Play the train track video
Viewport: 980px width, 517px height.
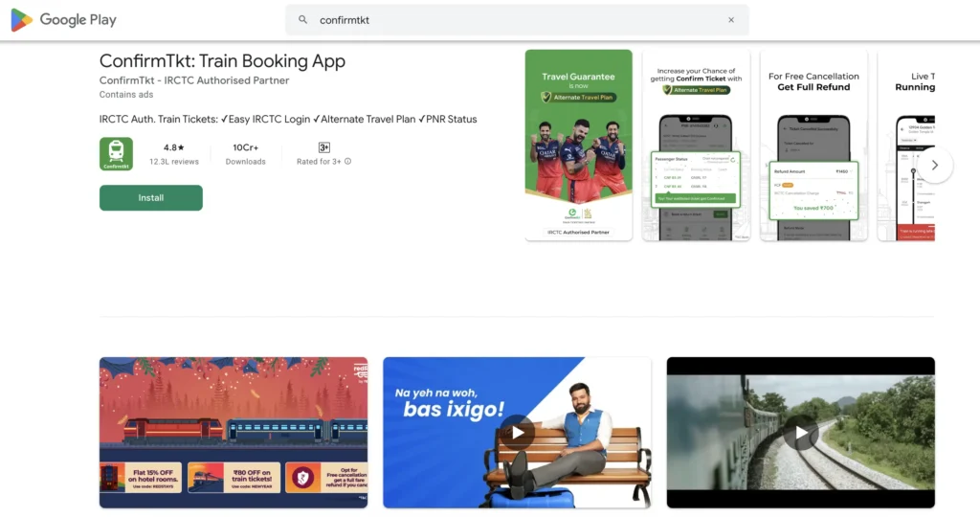click(x=800, y=433)
